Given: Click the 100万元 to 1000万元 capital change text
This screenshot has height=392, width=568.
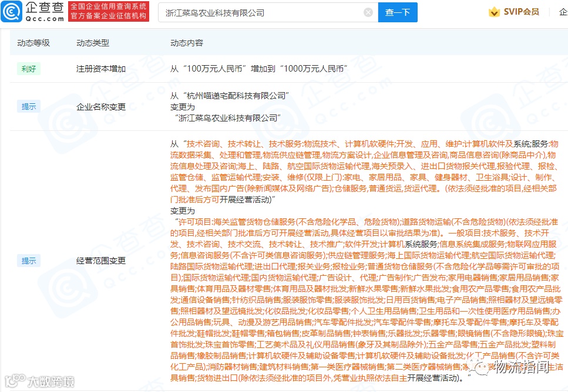Looking at the screenshot, I should pos(259,69).
